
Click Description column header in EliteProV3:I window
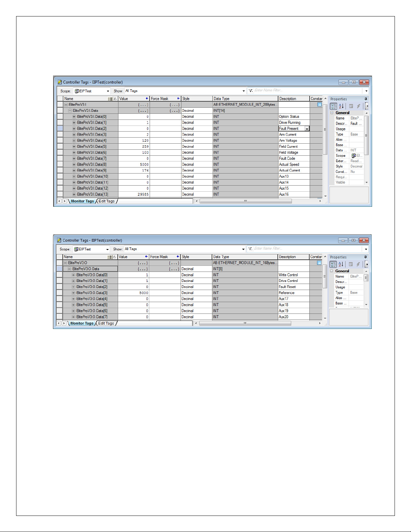(x=294, y=99)
